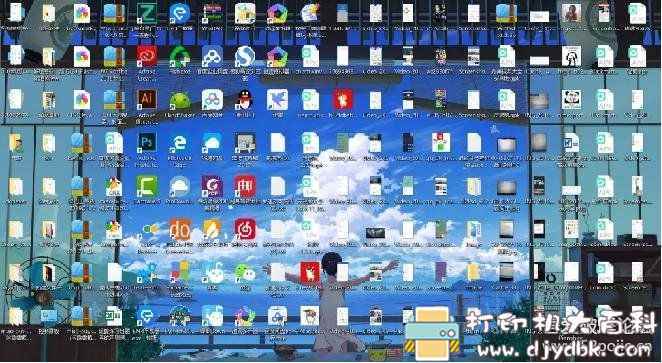Image resolution: width=662 pixels, height=363 pixels.
Task: Open the Microsoft Edge e shortcut
Action: [x=180, y=144]
